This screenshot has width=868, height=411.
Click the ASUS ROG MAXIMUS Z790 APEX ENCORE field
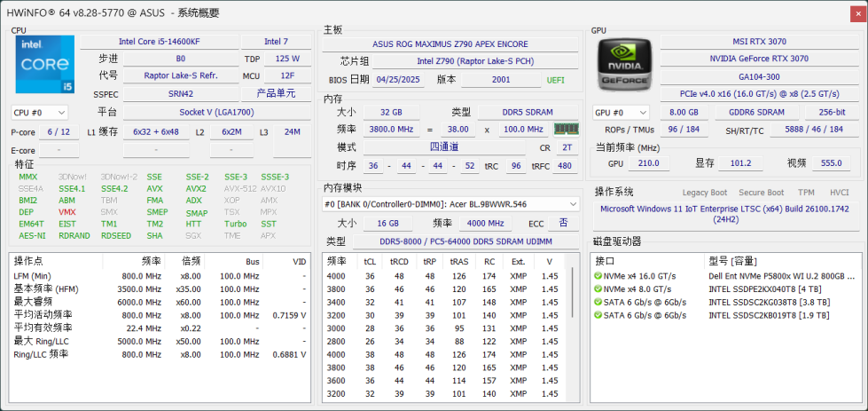click(x=450, y=44)
